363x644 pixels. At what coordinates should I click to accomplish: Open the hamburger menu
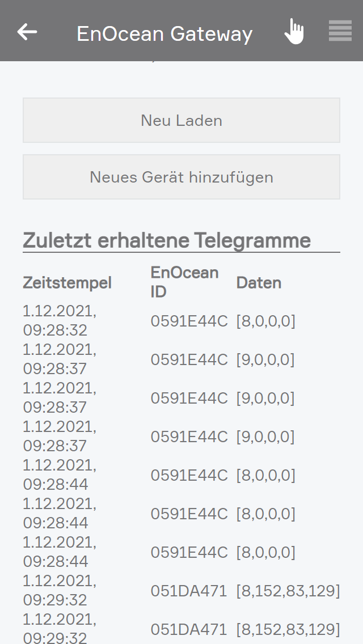click(x=340, y=31)
